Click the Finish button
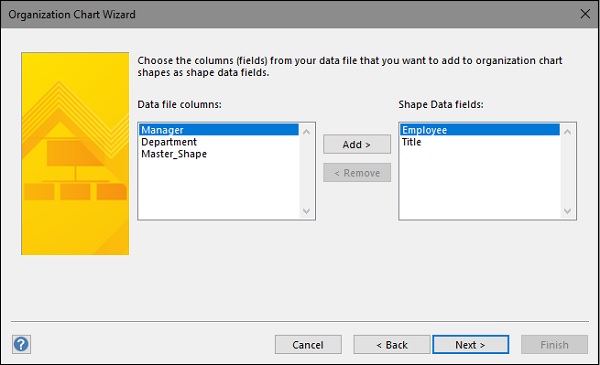600x365 pixels. [x=554, y=345]
